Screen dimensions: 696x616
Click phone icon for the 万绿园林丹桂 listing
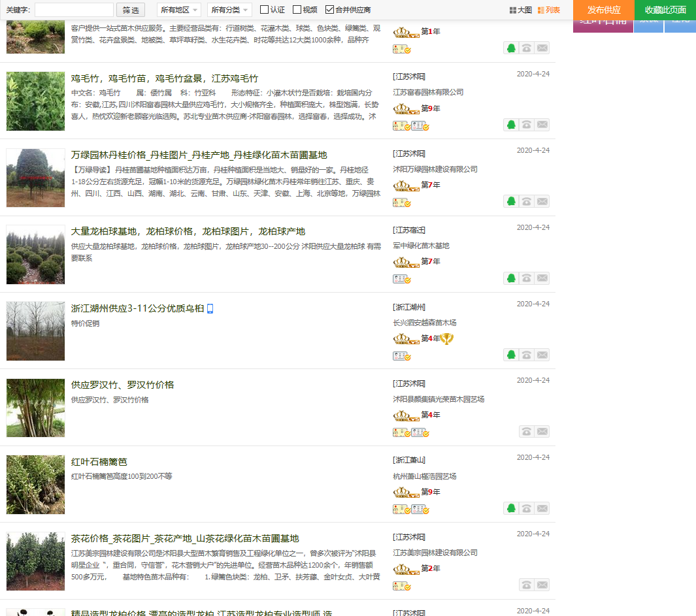point(527,201)
